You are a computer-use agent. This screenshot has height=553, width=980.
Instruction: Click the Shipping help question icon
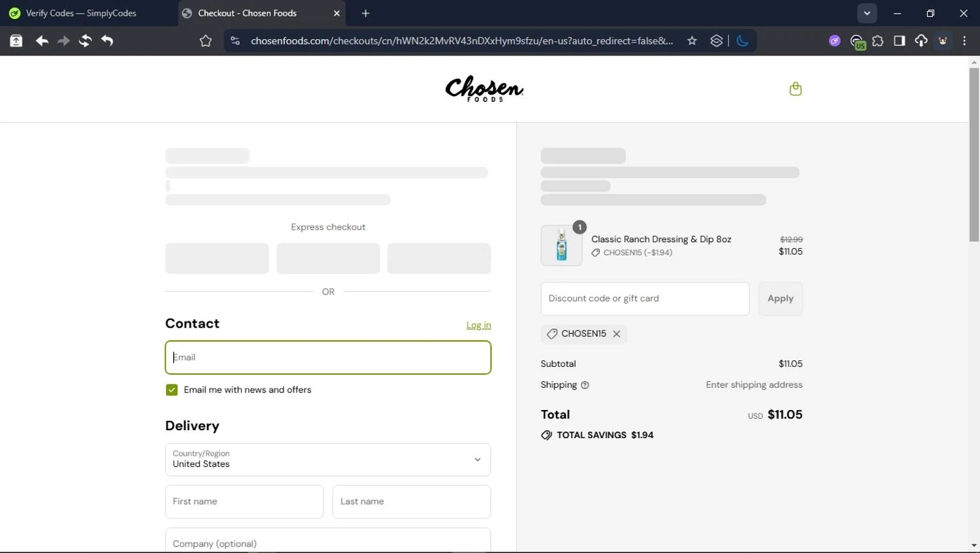585,385
